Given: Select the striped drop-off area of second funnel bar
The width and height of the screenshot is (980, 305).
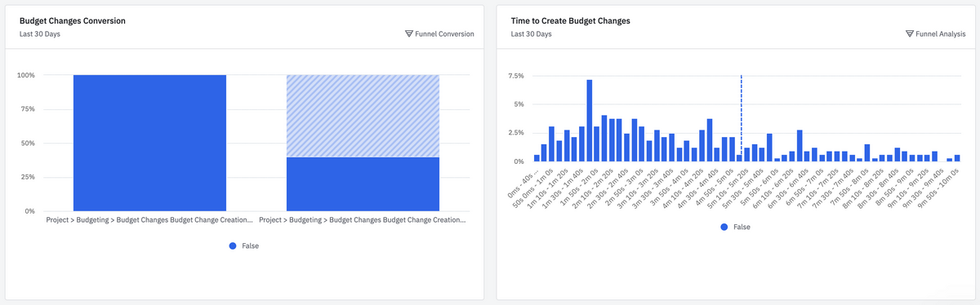Looking at the screenshot, I should coord(363,116).
